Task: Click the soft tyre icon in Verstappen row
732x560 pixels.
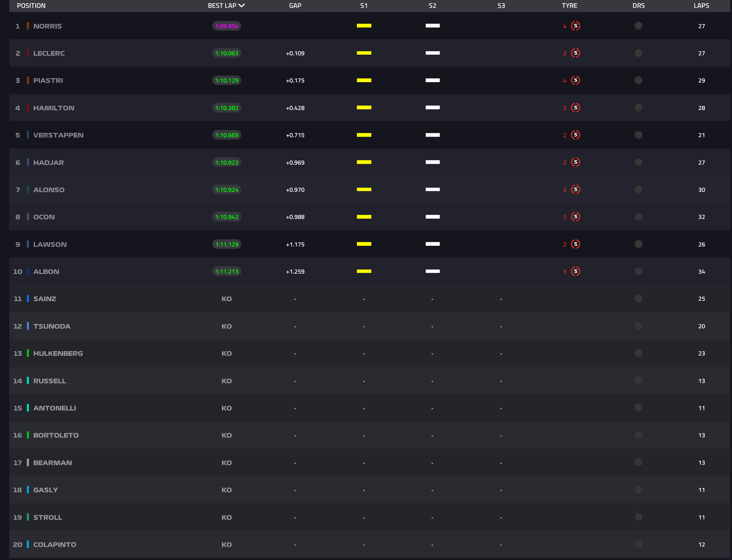Action: [575, 135]
